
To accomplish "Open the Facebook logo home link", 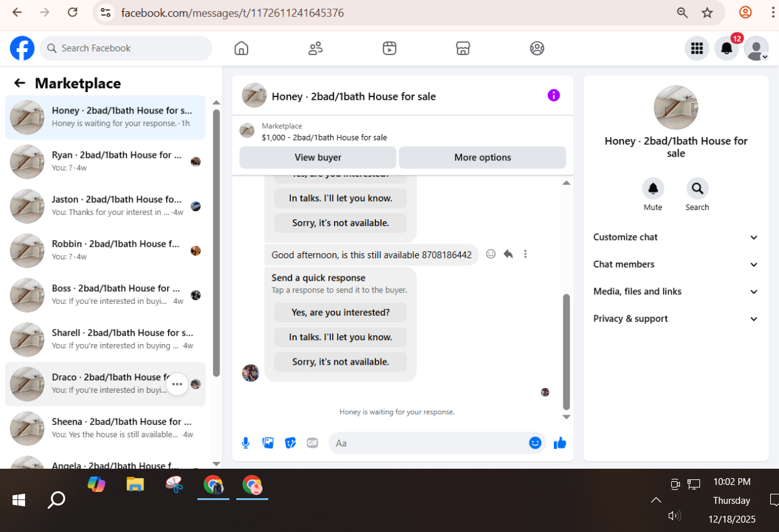I will coord(22,48).
